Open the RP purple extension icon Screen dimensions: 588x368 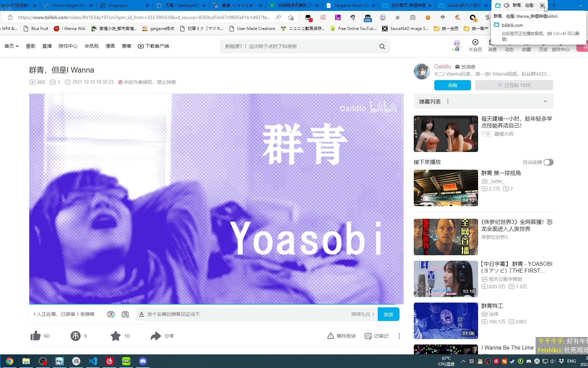pos(338,17)
